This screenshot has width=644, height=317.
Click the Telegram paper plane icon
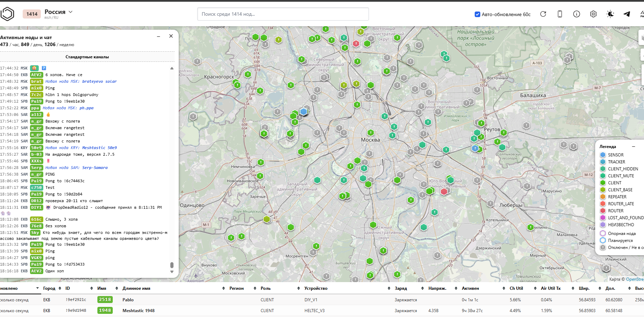(x=627, y=14)
